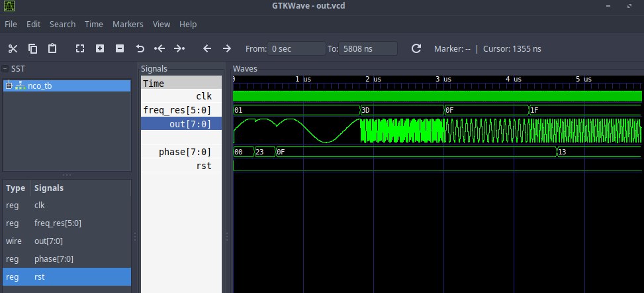Click the GTKWave app icon in the title bar
Viewport: 644px width, 293px height.
[9, 6]
